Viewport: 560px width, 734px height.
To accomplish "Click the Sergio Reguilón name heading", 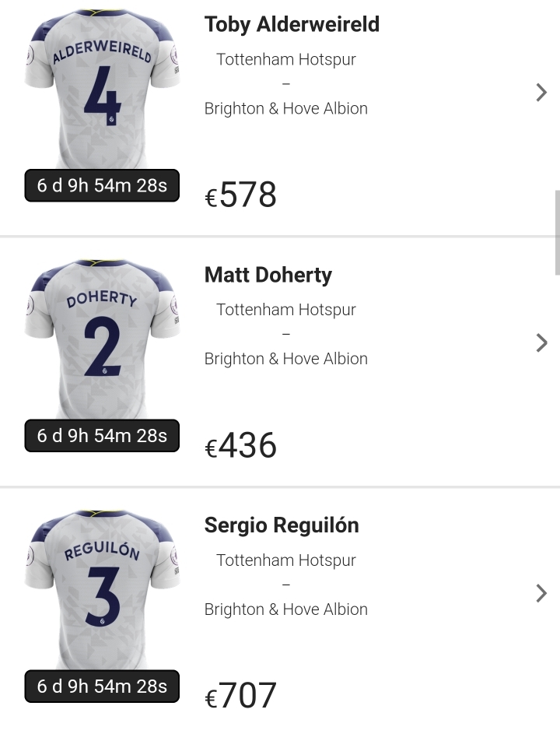I will pyautogui.click(x=282, y=526).
